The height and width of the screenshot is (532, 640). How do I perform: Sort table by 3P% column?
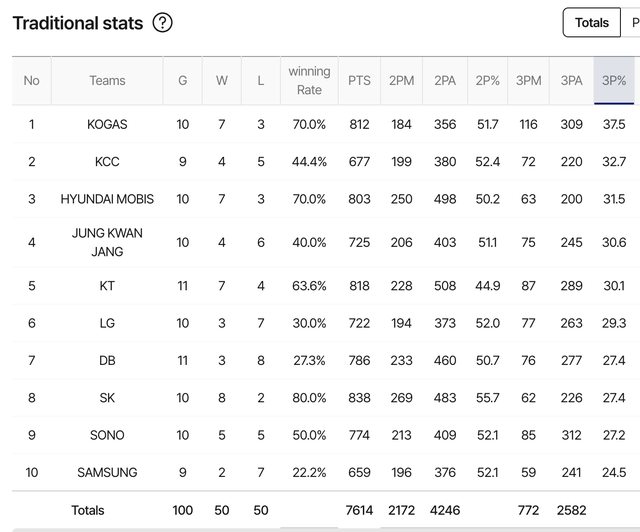tap(614, 81)
